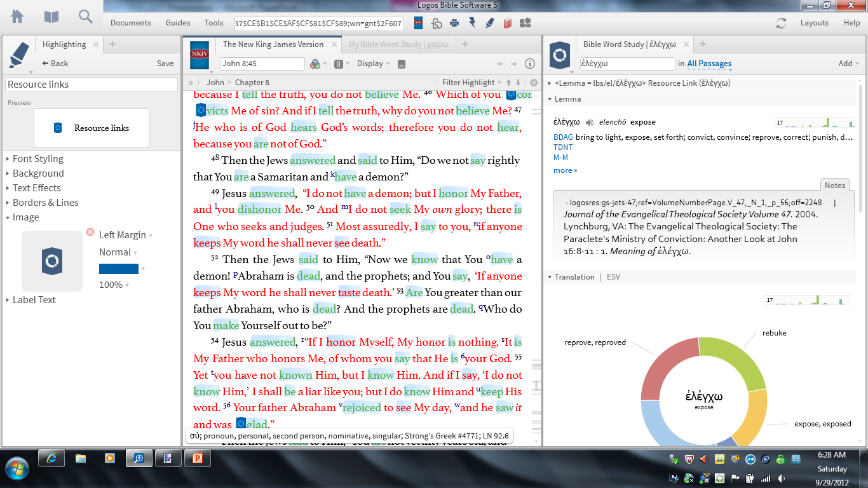Remove the image with the red X icon
Image resolution: width=868 pixels, height=488 pixels.
[x=90, y=232]
